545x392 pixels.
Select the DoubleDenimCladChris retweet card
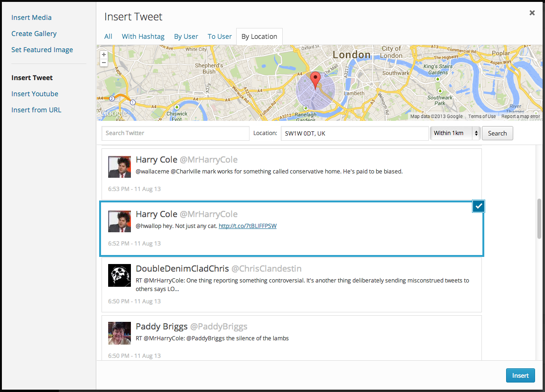coord(292,285)
